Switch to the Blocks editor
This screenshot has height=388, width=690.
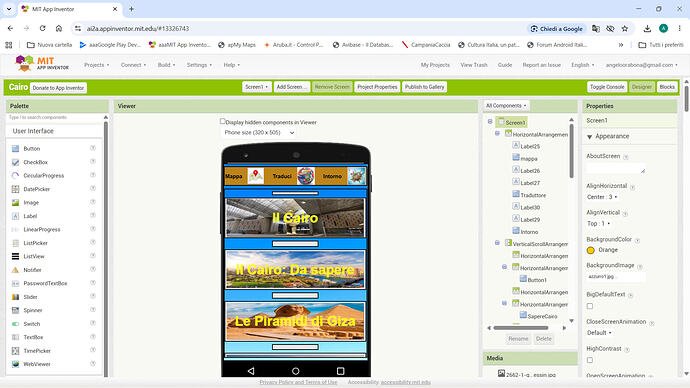[x=667, y=87]
